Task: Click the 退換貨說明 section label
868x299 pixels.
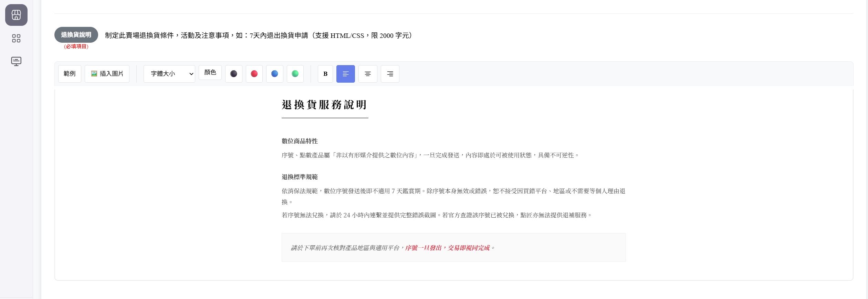Action: click(x=76, y=35)
